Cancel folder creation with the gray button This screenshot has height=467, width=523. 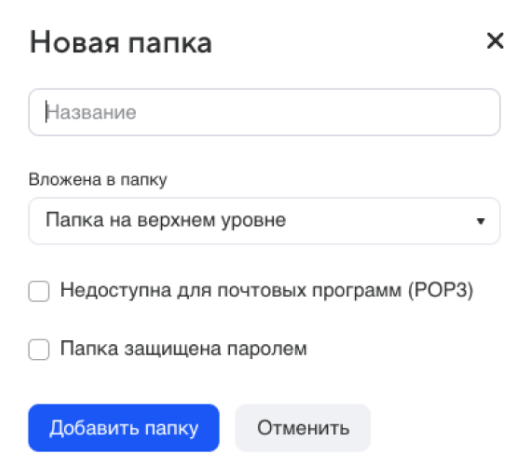(x=303, y=428)
